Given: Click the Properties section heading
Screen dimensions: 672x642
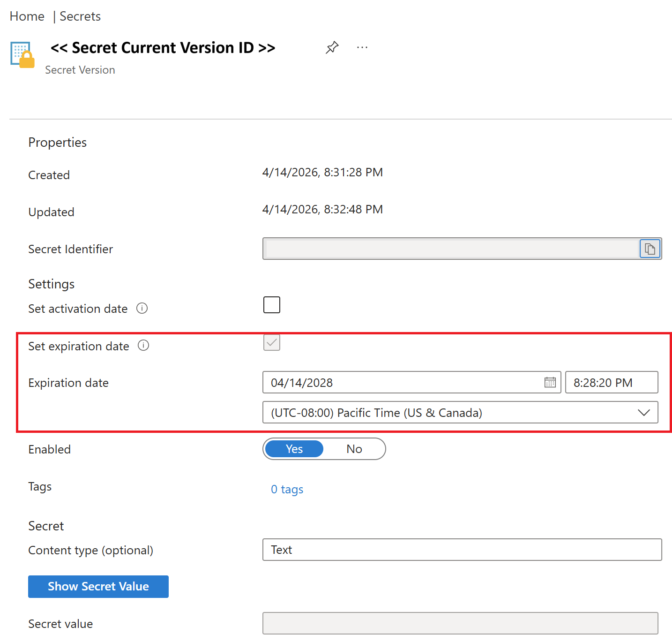Looking at the screenshot, I should (58, 142).
